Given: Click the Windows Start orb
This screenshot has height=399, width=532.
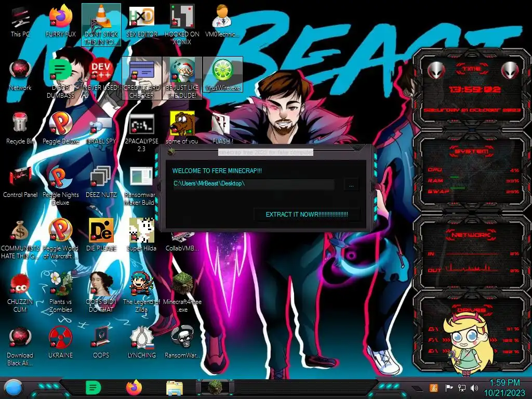Looking at the screenshot, I should coord(13,389).
